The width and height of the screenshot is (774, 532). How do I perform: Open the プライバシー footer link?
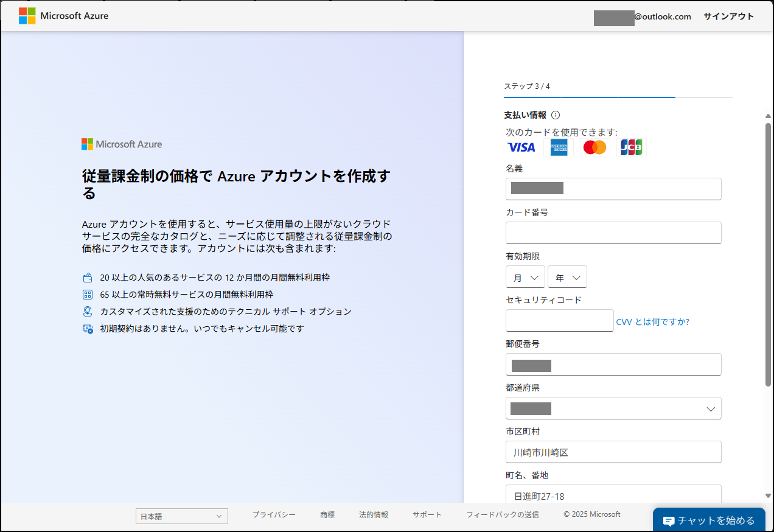274,515
